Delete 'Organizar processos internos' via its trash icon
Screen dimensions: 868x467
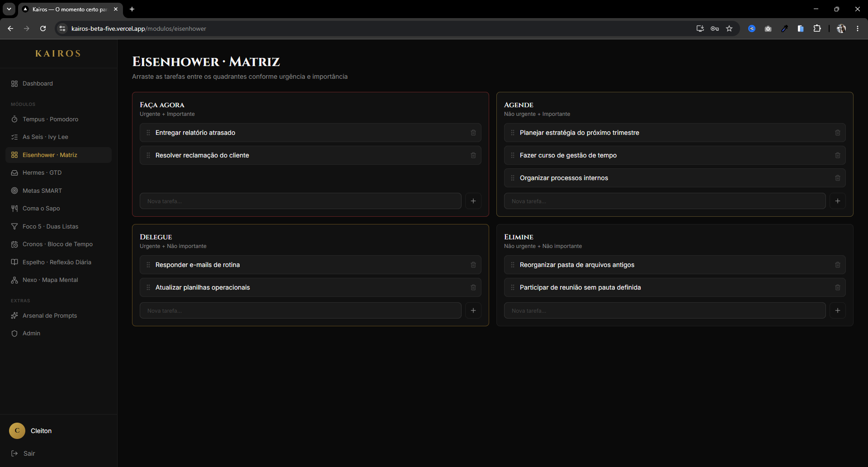click(838, 178)
